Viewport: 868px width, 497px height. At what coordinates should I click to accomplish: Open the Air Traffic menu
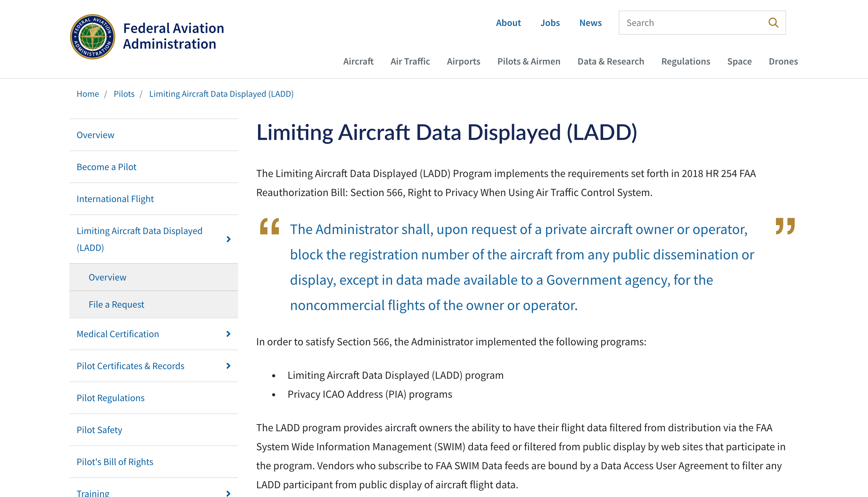tap(410, 61)
